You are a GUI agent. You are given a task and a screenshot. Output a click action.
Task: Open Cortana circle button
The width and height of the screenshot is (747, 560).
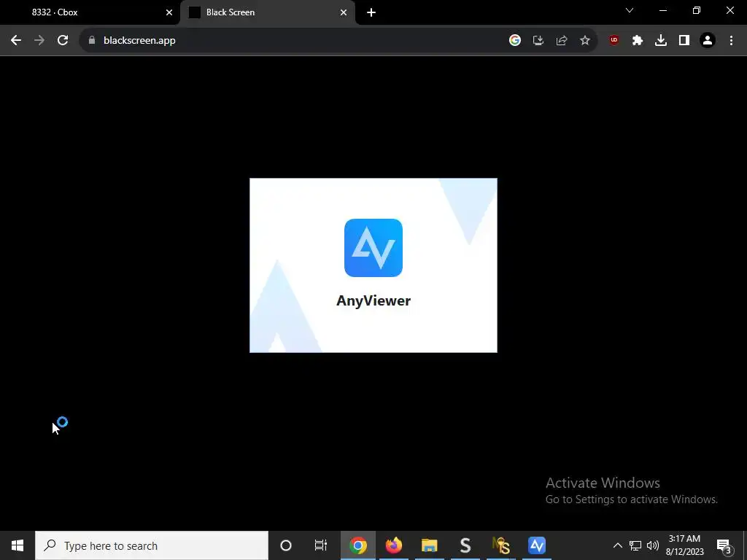coord(286,545)
